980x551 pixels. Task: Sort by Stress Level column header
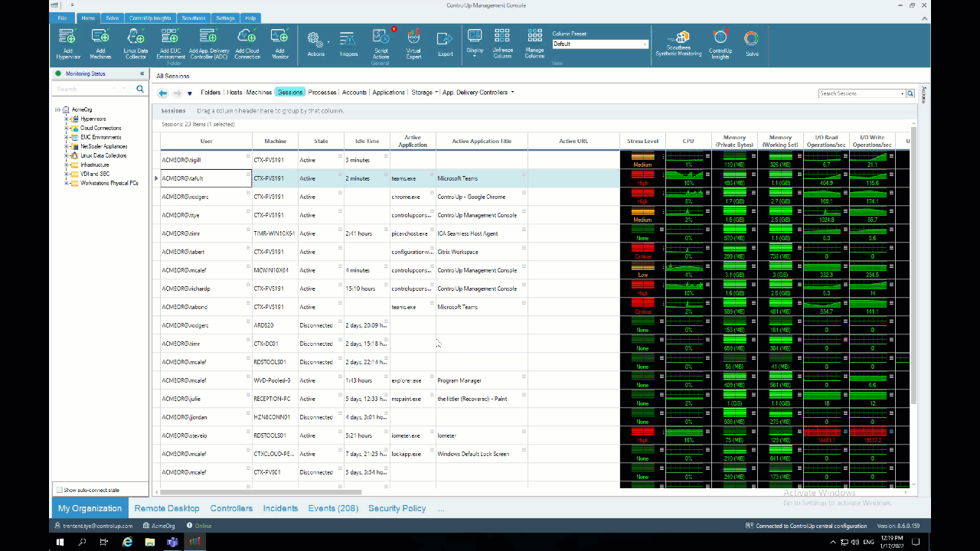point(642,141)
